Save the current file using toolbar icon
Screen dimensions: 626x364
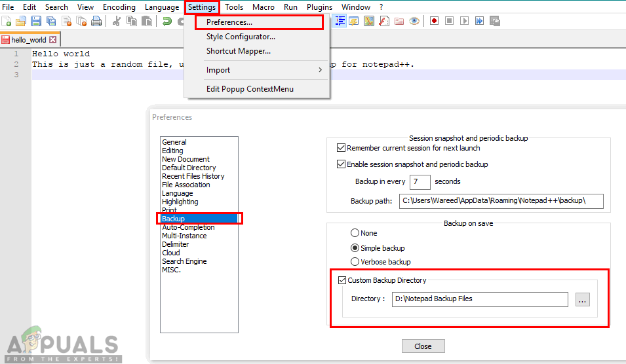point(36,21)
